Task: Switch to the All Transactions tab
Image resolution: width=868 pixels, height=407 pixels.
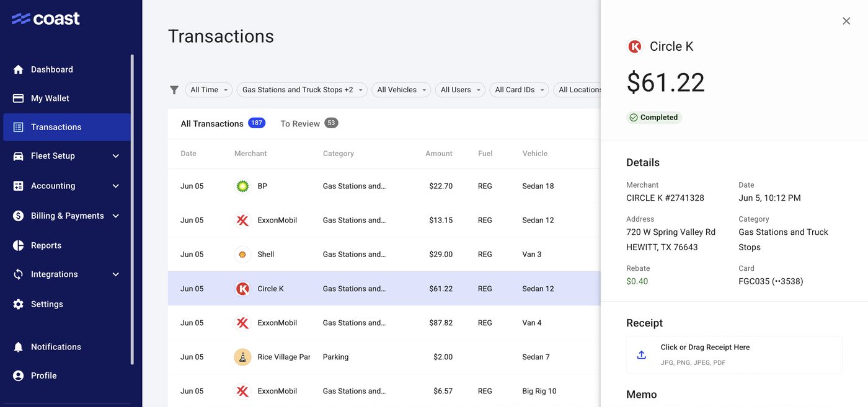Action: click(x=223, y=124)
